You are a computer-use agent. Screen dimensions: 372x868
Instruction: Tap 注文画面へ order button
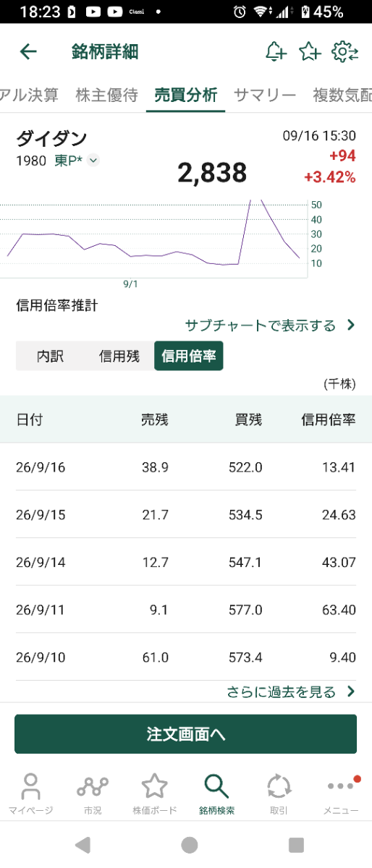pyautogui.click(x=186, y=734)
